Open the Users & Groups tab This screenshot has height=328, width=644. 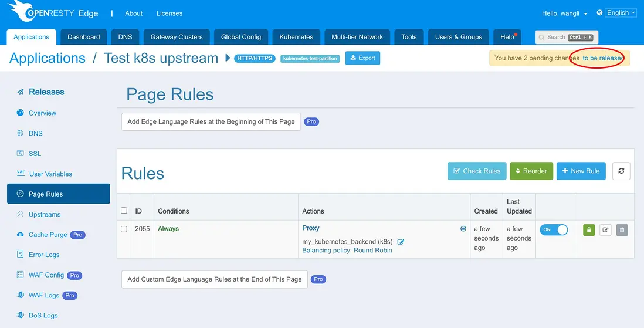click(x=458, y=37)
